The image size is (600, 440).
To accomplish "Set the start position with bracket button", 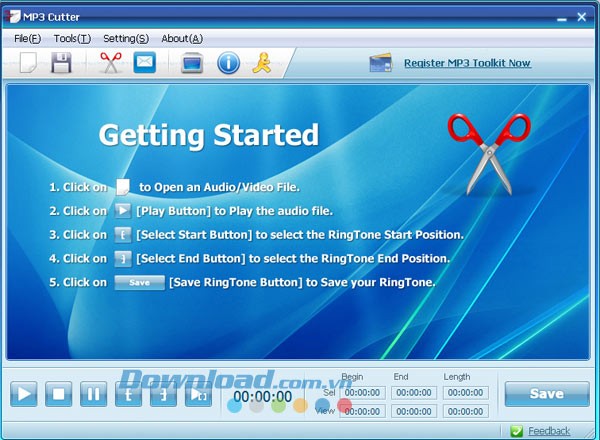I will 128,394.
